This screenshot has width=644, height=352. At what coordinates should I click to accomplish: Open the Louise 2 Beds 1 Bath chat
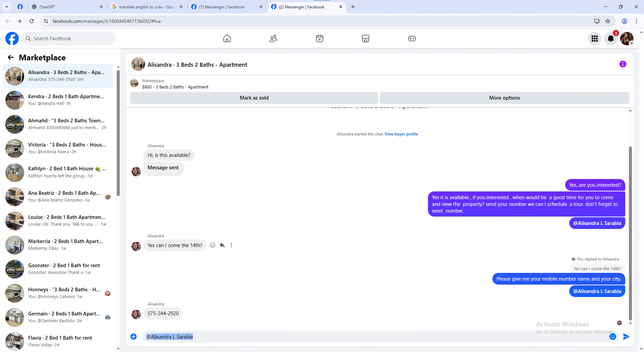click(x=58, y=221)
